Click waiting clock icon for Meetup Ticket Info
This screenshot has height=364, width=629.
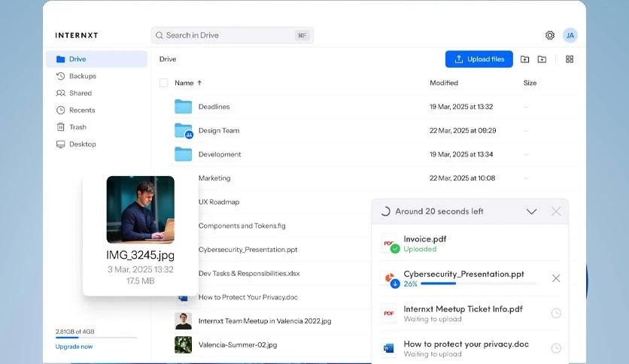[556, 314]
